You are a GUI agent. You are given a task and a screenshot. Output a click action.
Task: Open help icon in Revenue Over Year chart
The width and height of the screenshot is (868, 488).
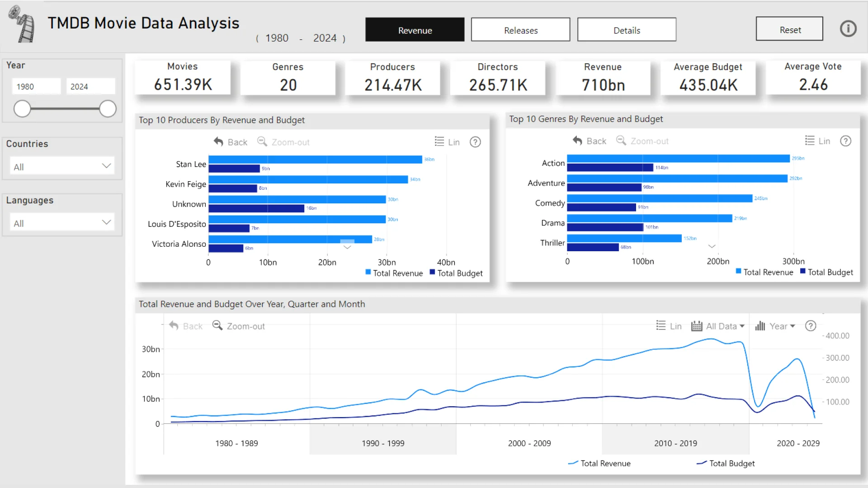(x=811, y=326)
